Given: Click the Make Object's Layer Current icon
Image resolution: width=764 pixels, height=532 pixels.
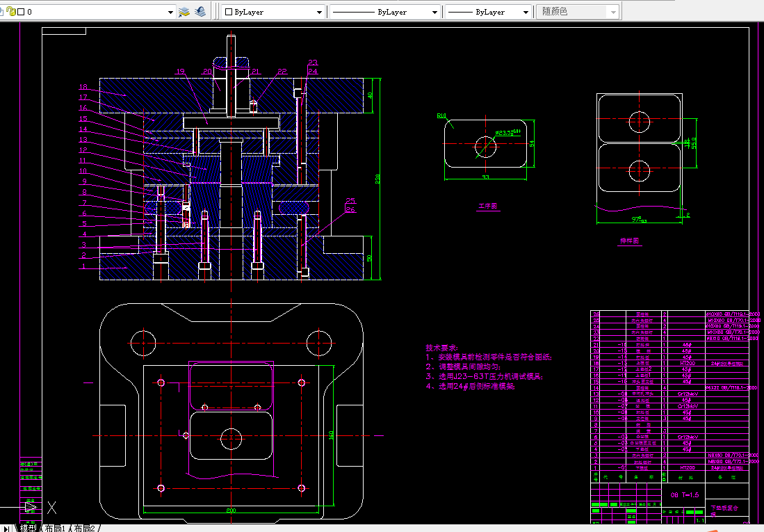Looking at the screenshot, I should point(184,12).
